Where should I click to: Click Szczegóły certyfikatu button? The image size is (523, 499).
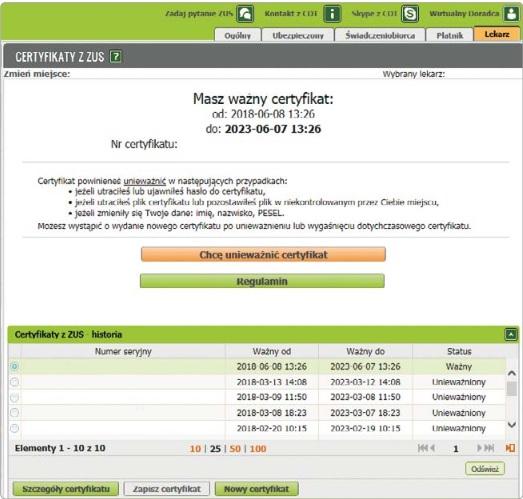[x=66, y=489]
